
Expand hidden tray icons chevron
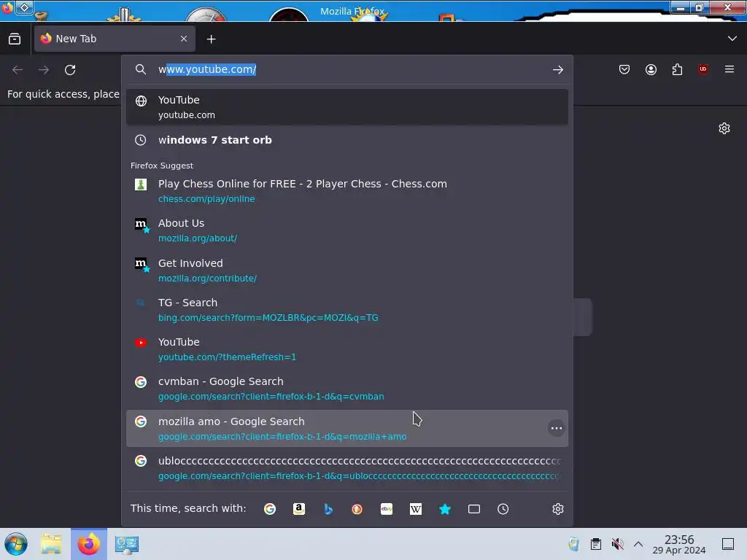638,544
